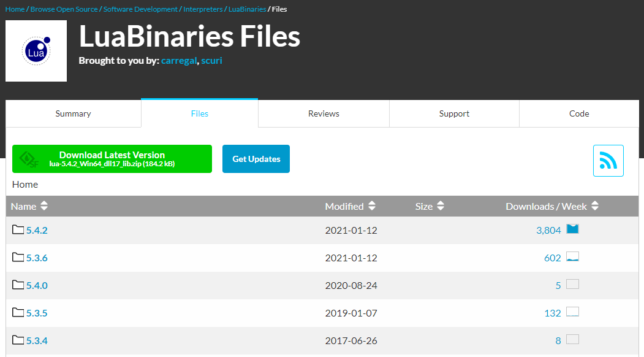This screenshot has width=644, height=357.
Task: Open download stats chart for 5.3.6
Action: [572, 256]
